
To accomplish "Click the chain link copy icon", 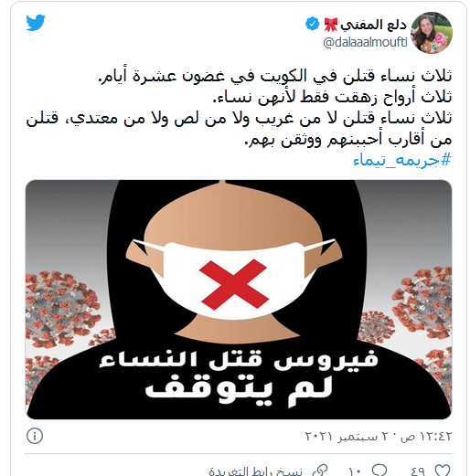I will [320, 471].
